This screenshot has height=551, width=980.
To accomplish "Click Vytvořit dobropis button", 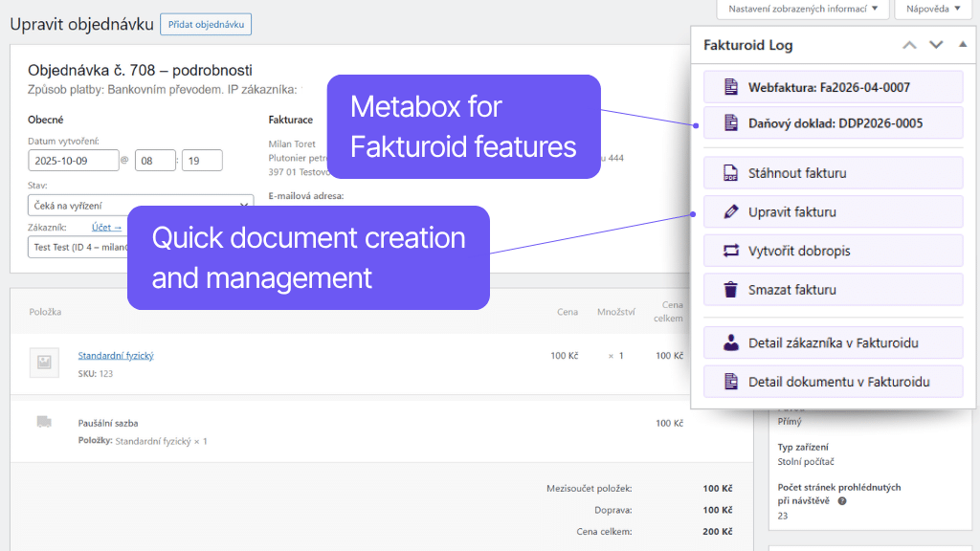I will (834, 251).
